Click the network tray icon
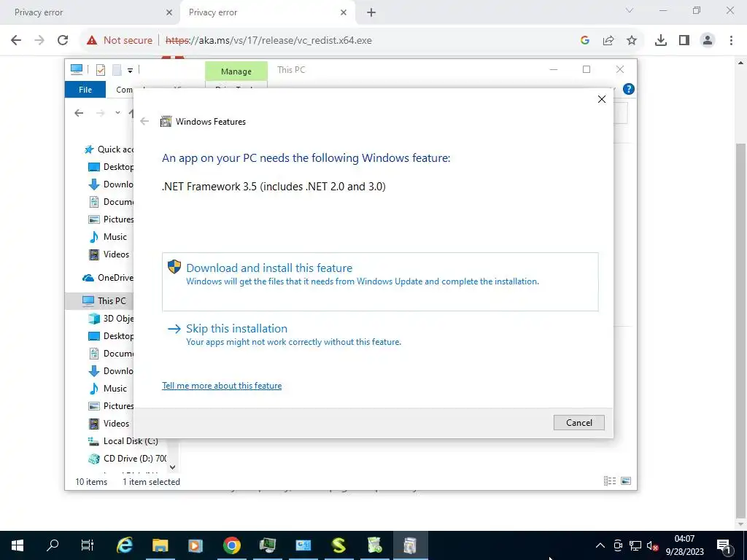The image size is (747, 560). point(635,545)
